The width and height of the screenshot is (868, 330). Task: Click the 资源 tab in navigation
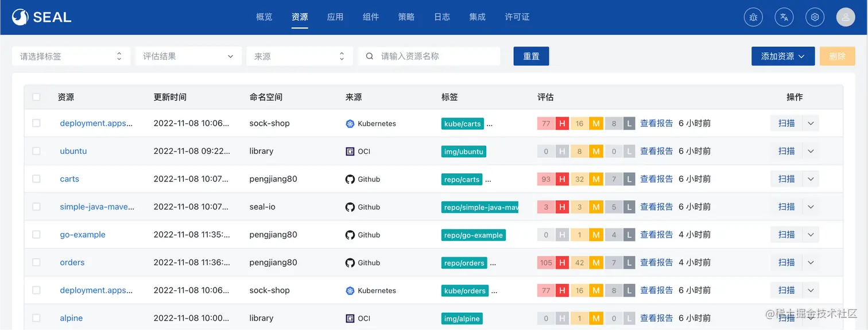point(300,17)
